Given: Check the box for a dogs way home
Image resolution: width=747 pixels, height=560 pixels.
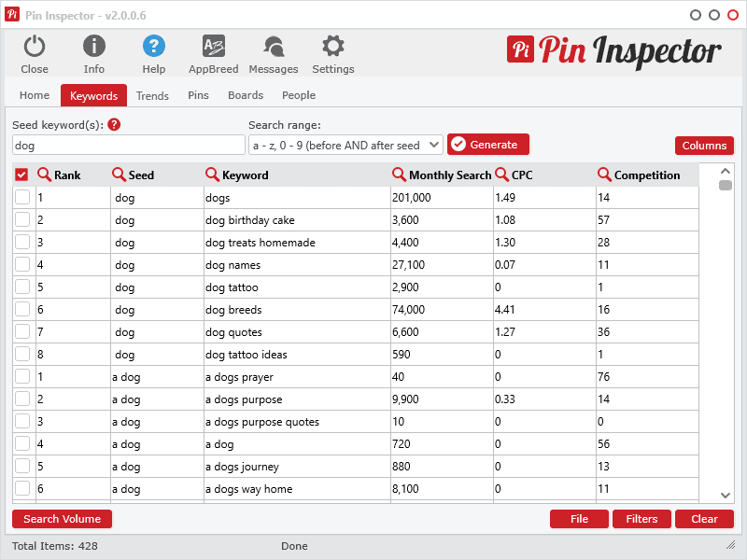Looking at the screenshot, I should click(22, 488).
